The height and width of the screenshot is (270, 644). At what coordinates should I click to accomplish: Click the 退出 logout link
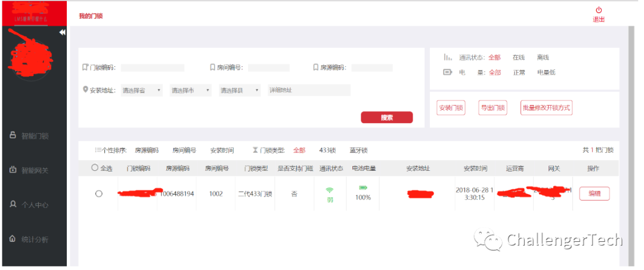point(599,19)
